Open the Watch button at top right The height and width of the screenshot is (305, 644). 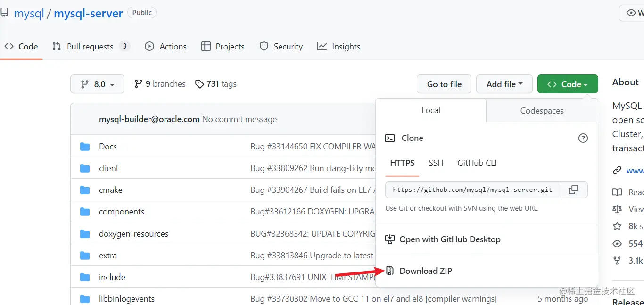632,13
